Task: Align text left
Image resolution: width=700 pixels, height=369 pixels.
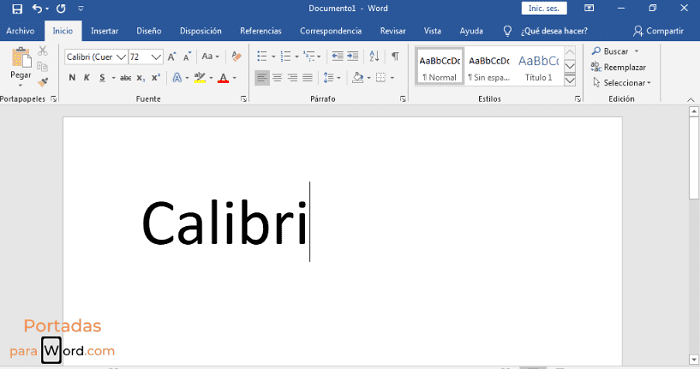Action: (x=262, y=78)
